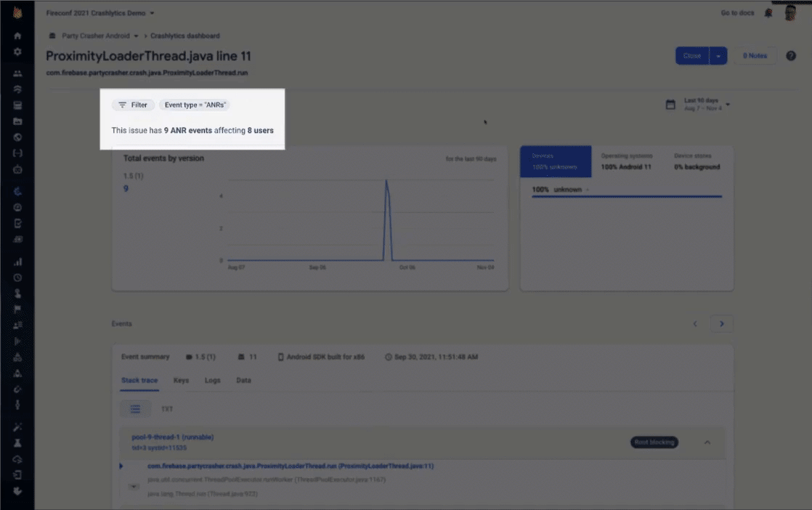Open the Firebase home icon in sidebar
The height and width of the screenshot is (510, 812).
click(x=17, y=36)
